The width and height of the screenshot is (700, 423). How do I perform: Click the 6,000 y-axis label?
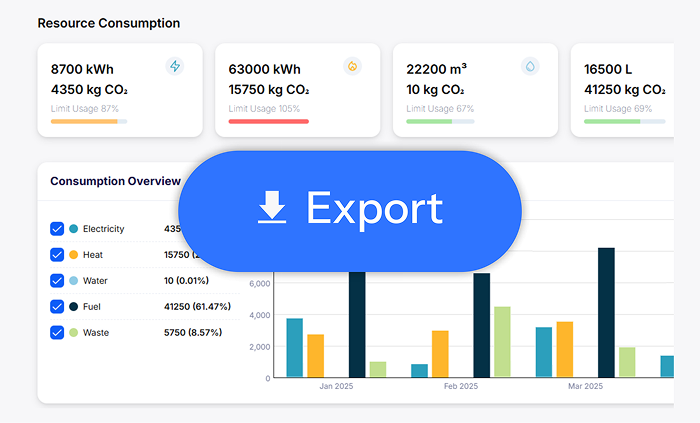coord(259,284)
